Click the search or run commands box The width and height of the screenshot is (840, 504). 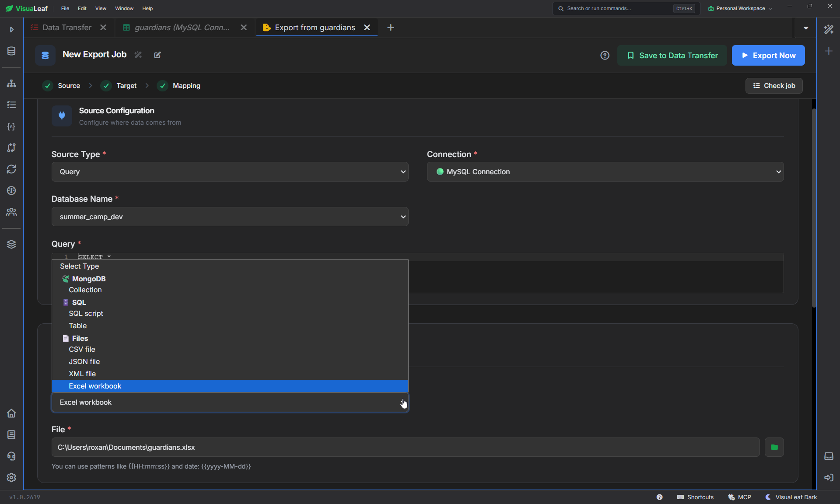[626, 8]
